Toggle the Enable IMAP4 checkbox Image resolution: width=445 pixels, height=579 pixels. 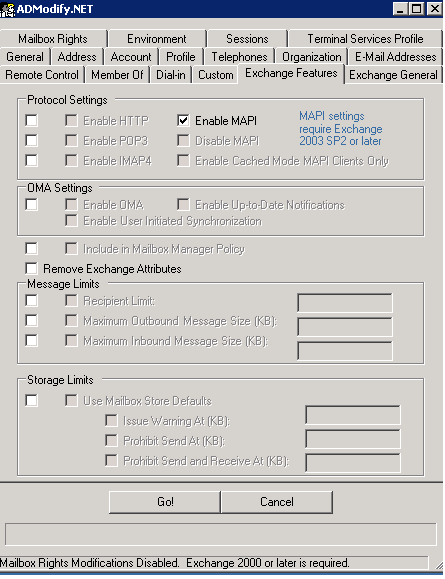point(71,160)
